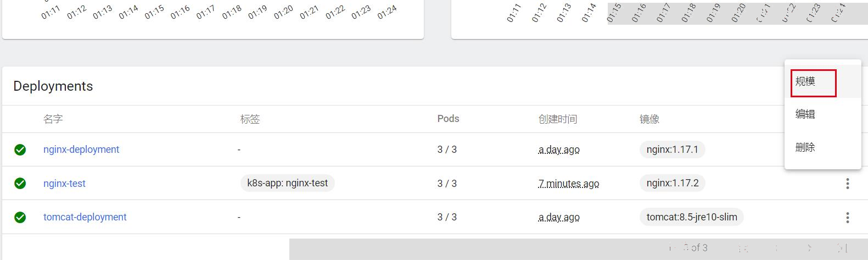Click the 创建时间 column header

[x=558, y=119]
